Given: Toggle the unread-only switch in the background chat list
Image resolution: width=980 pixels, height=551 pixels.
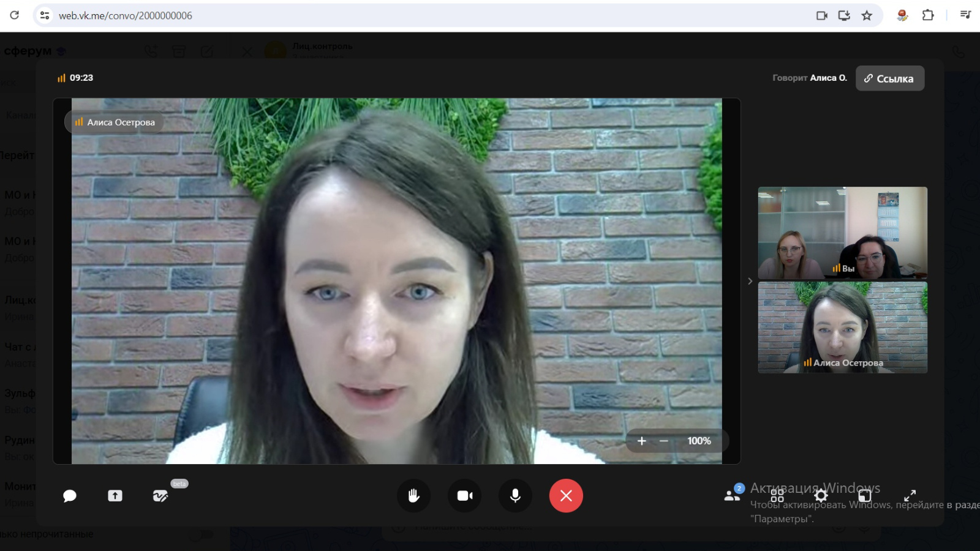Looking at the screenshot, I should [201, 534].
